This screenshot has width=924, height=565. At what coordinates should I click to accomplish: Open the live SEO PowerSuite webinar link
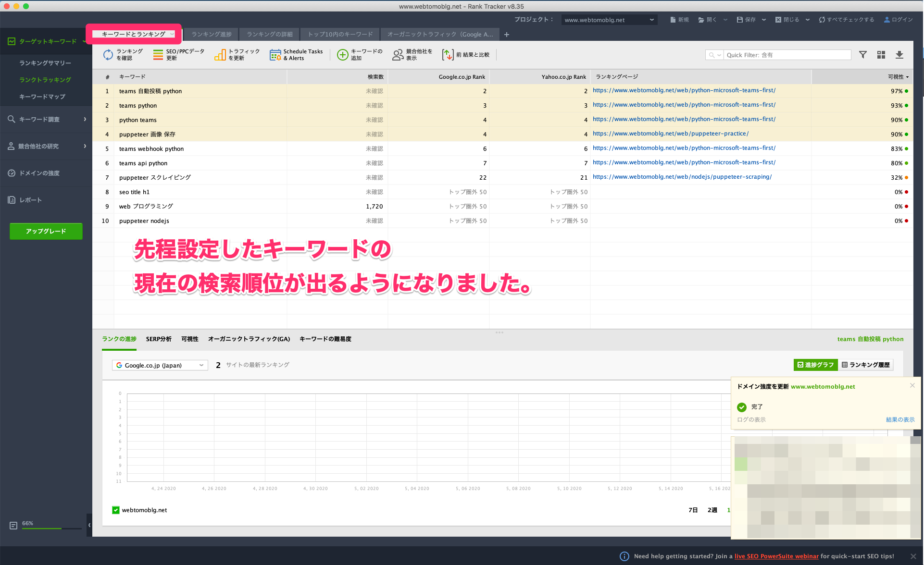click(776, 556)
